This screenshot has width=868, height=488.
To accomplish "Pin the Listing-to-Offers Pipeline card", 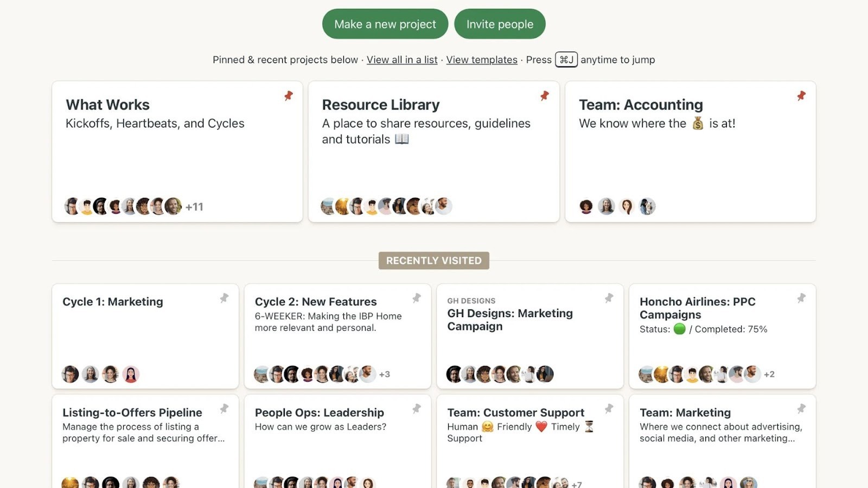I will pyautogui.click(x=224, y=409).
